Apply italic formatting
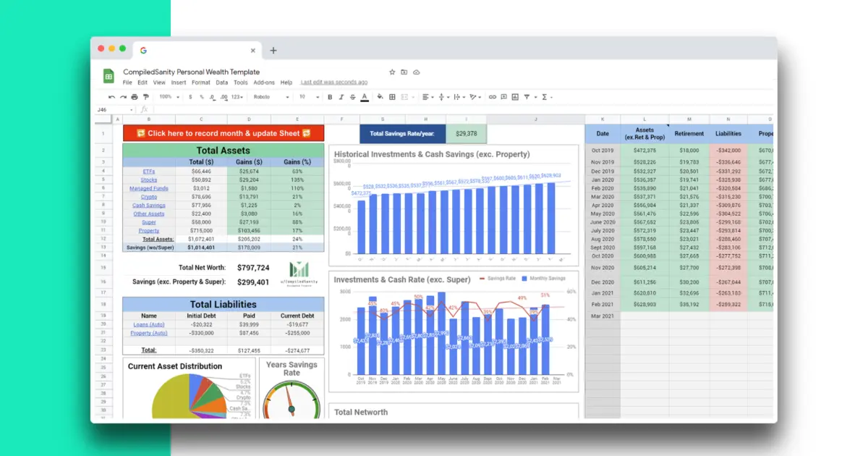This screenshot has height=456, width=868. click(341, 97)
